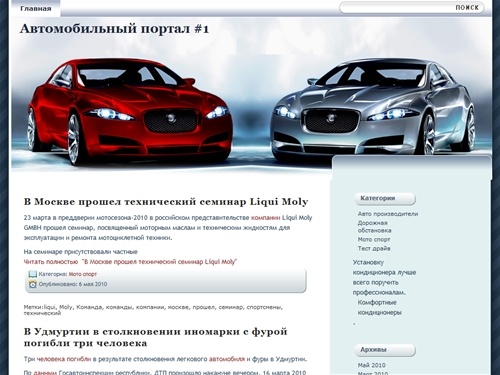The height and width of the screenshot is (375, 500).
Task: Select the book icon beside Категория
Action: coord(32,274)
